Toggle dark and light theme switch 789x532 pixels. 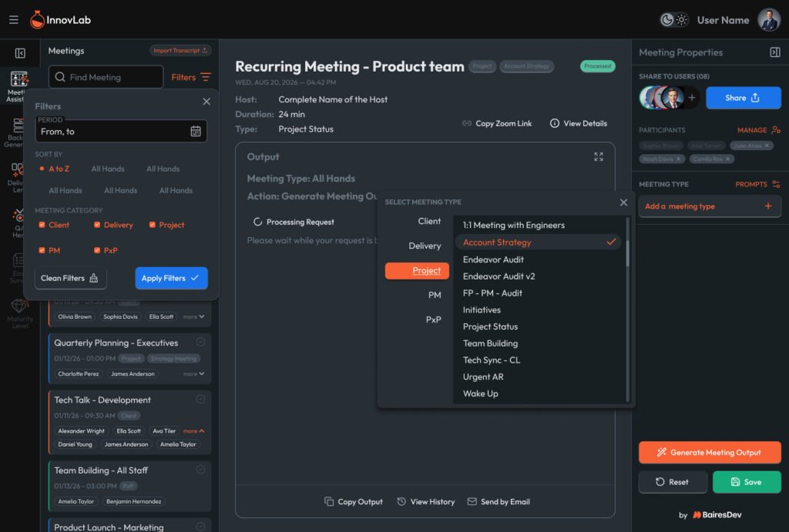(x=673, y=19)
